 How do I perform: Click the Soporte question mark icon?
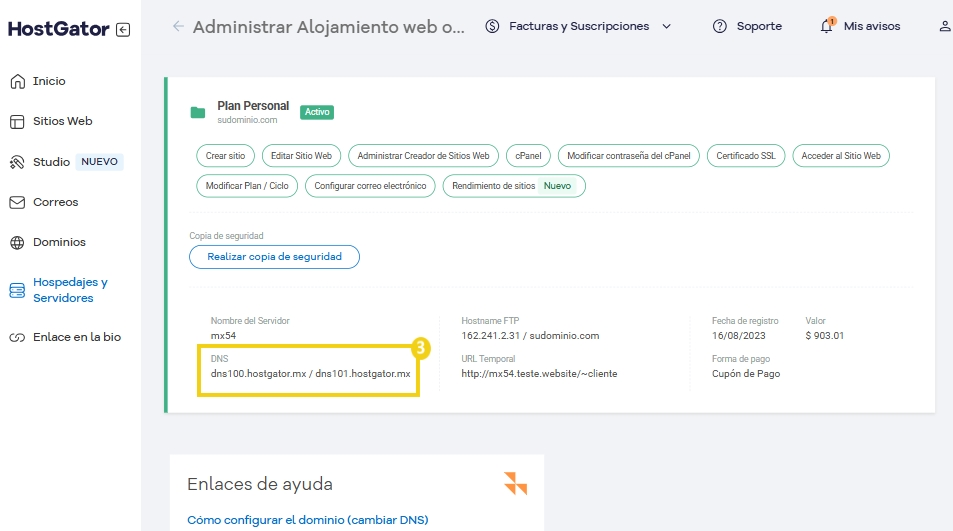(x=720, y=26)
